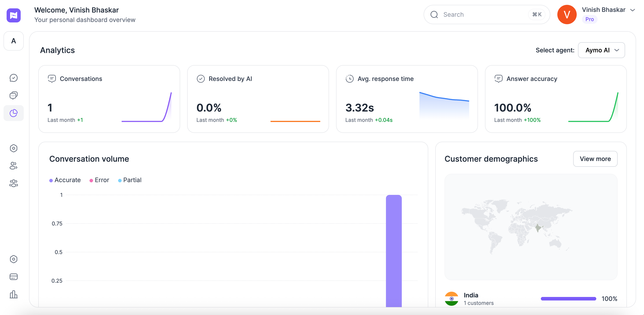This screenshot has height=315, width=644.
Task: Click 'Last month +0.04s' text
Action: 369,120
